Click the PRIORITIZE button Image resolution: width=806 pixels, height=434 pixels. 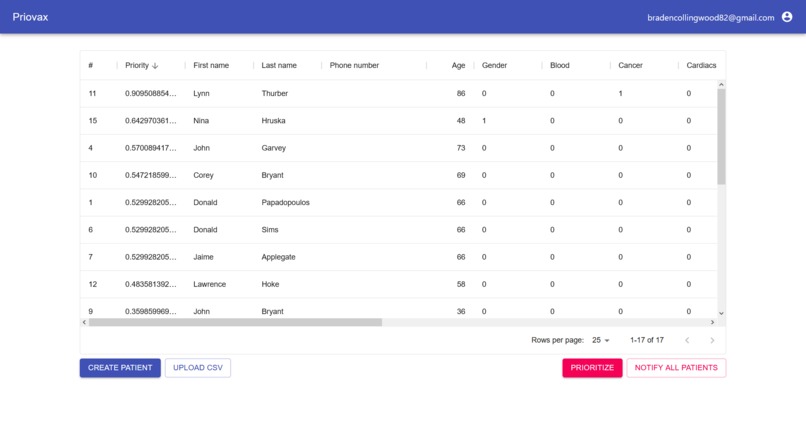pyautogui.click(x=592, y=368)
